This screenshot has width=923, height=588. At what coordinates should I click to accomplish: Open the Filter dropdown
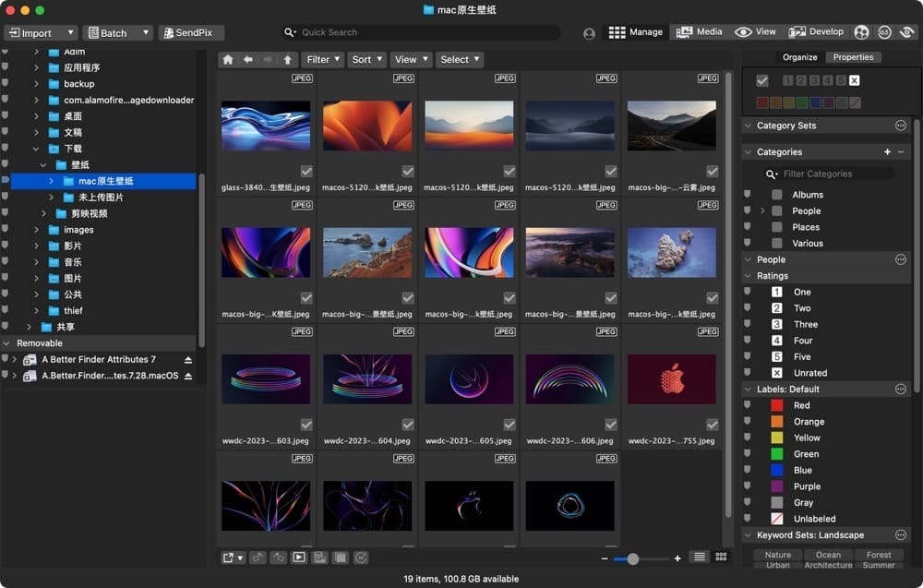click(322, 59)
